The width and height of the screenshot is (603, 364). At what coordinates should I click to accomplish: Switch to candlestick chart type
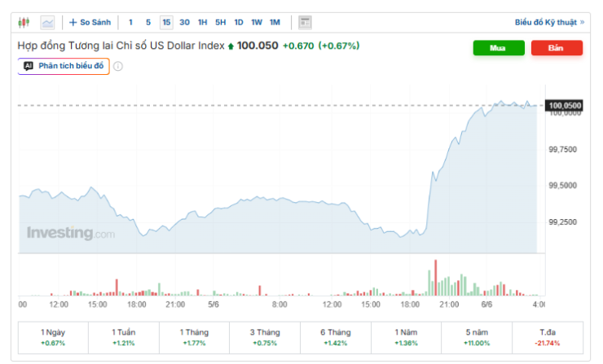coord(24,22)
